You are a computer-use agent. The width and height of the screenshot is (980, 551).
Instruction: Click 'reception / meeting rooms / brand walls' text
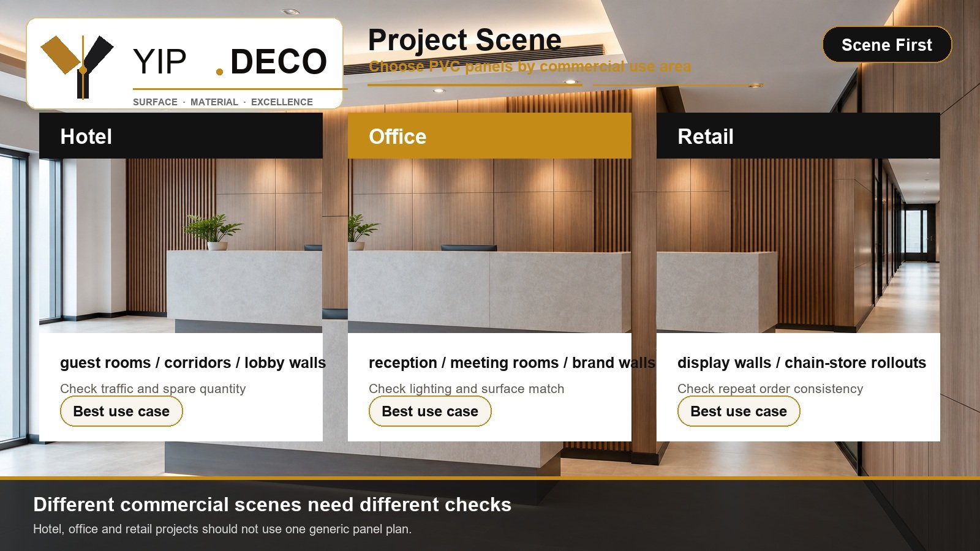(x=512, y=362)
